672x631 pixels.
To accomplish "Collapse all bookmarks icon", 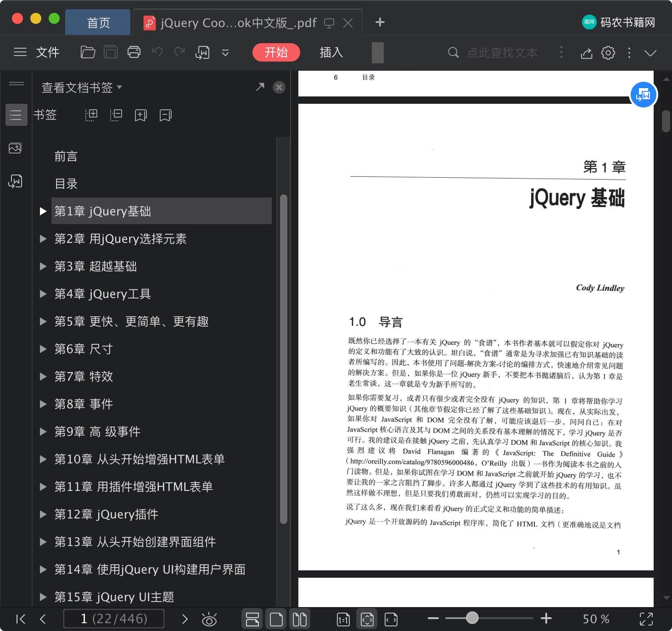I will click(116, 115).
